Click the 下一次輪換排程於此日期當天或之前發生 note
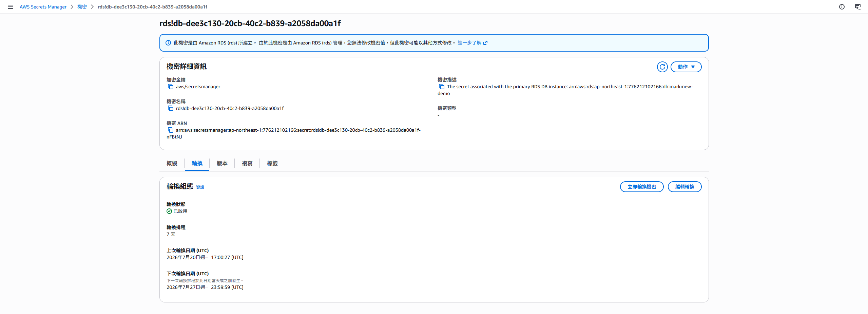 point(205,281)
